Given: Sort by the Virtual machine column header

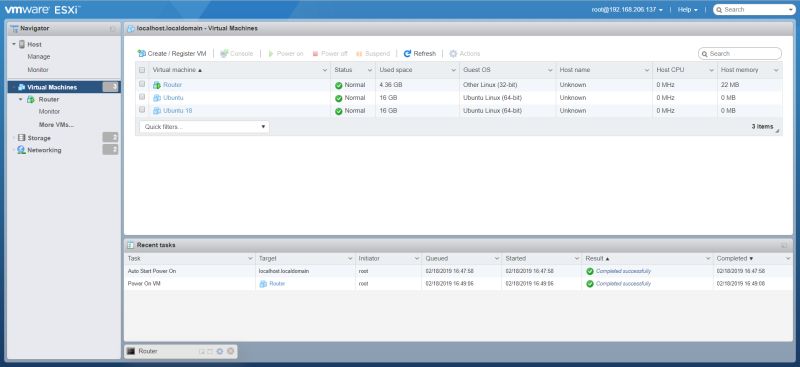Looking at the screenshot, I should click(x=177, y=70).
